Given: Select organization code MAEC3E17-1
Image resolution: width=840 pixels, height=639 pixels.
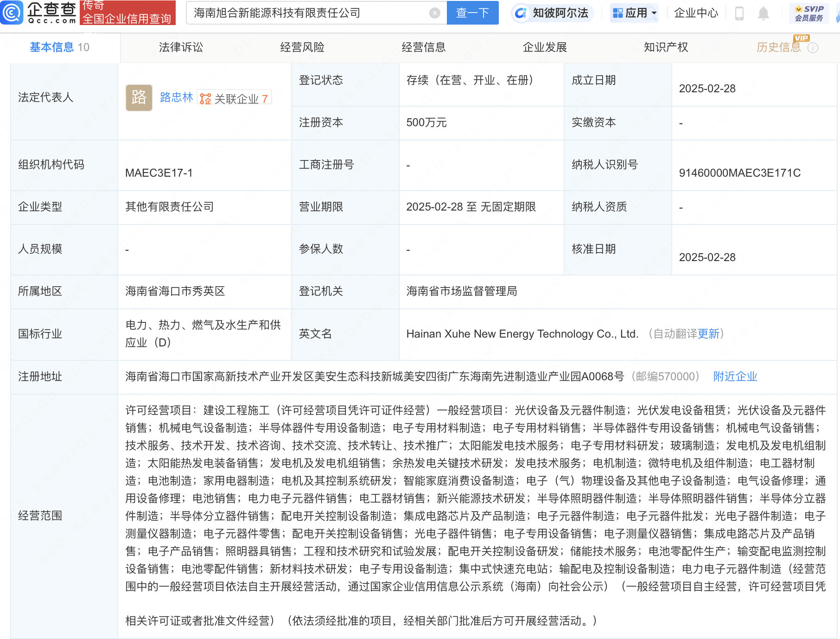Looking at the screenshot, I should tap(159, 173).
